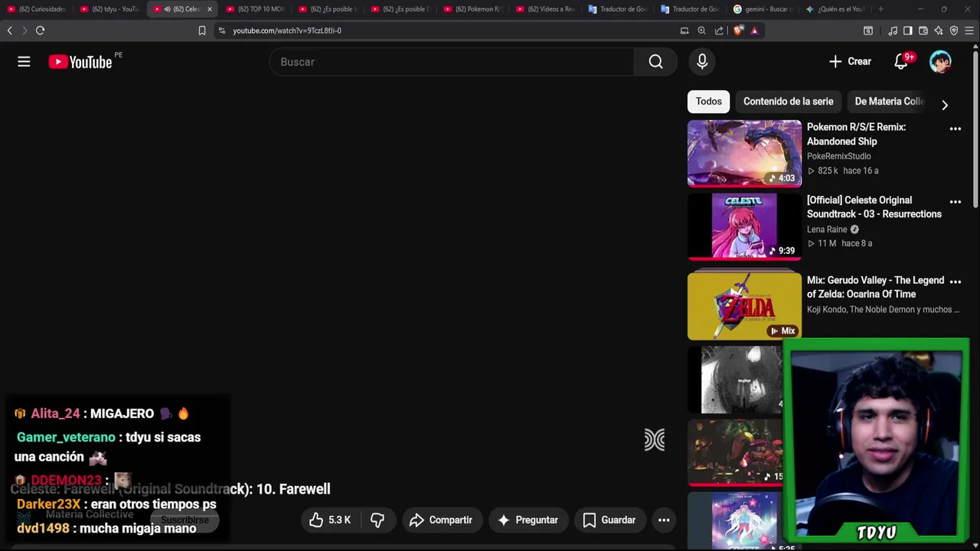Close the active Celeste browser tab
980x551 pixels.
click(209, 9)
